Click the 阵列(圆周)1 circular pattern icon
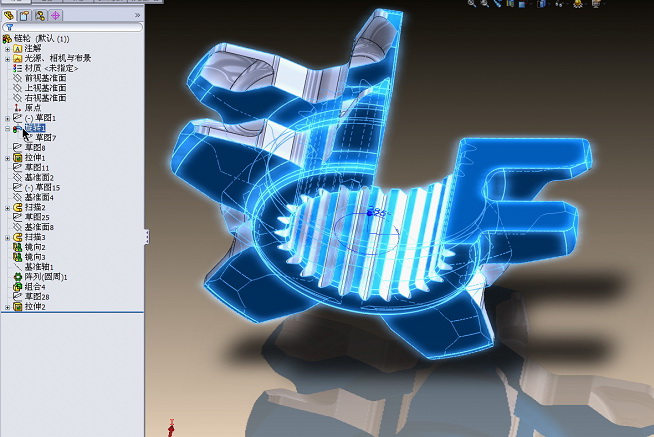The image size is (654, 437). (18, 277)
